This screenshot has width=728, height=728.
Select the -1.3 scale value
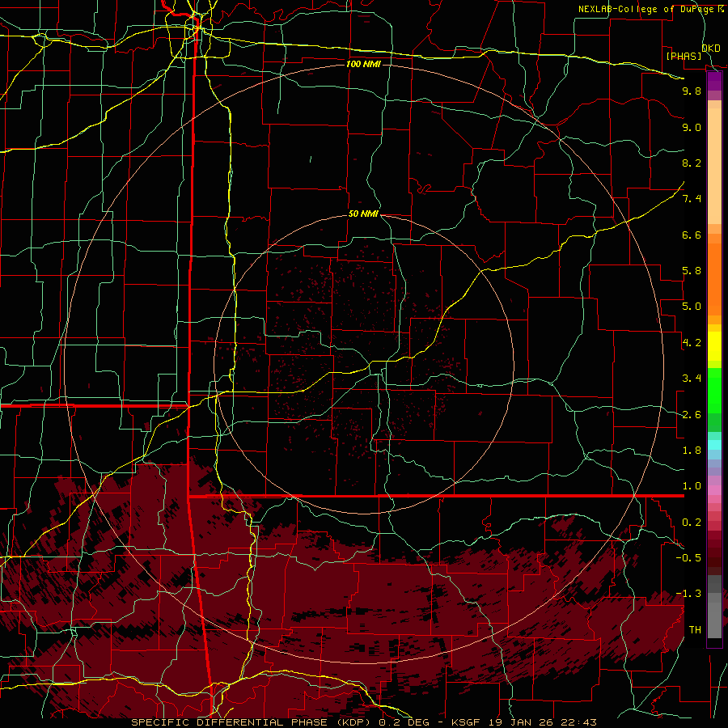pyautogui.click(x=688, y=594)
